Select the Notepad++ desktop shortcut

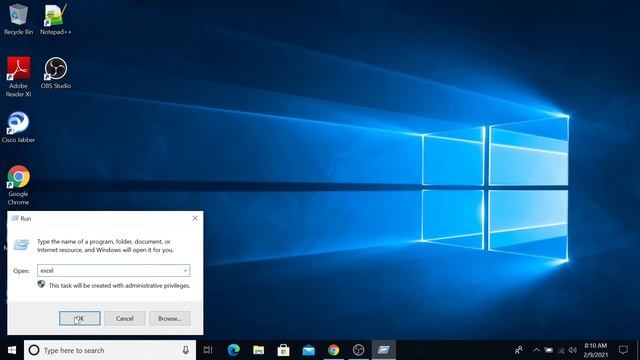[56, 20]
